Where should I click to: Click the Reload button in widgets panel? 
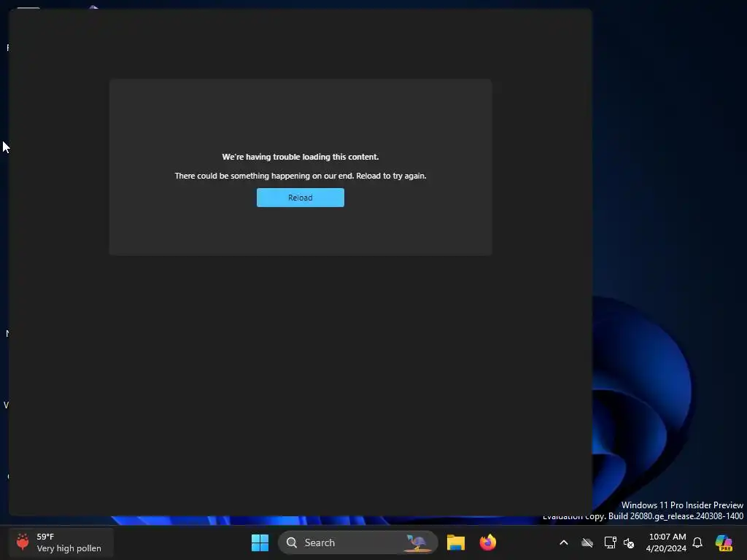300,198
